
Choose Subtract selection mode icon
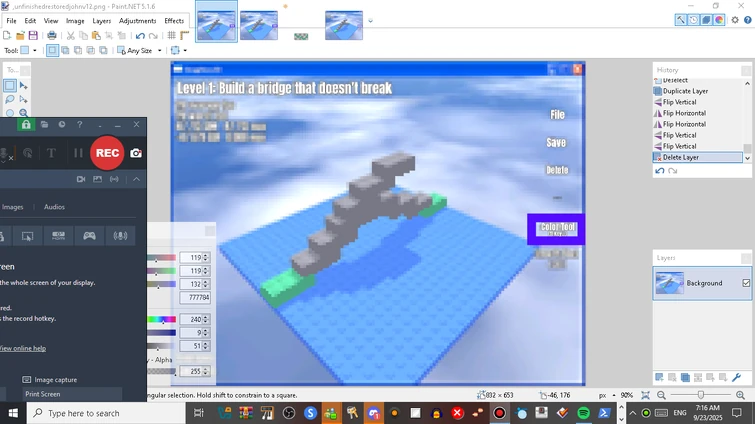[x=78, y=50]
